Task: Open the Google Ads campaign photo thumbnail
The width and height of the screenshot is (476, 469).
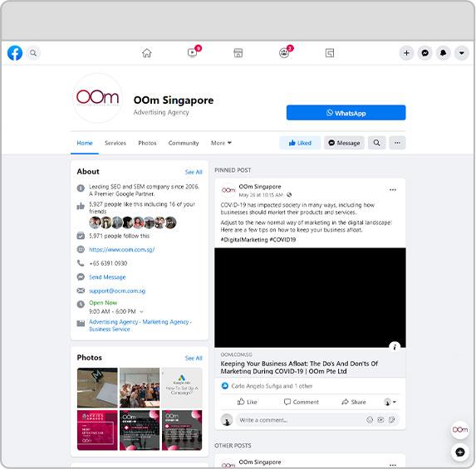Action: (x=182, y=388)
